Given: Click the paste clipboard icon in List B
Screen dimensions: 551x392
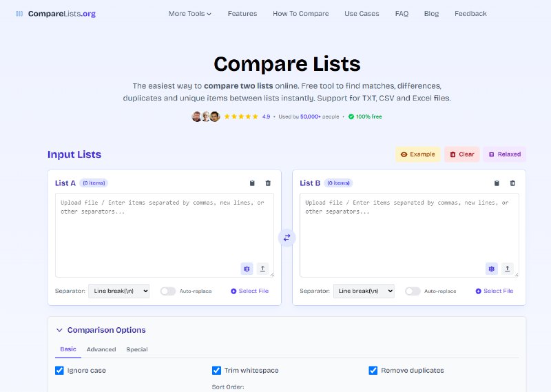Looking at the screenshot, I should click(497, 183).
